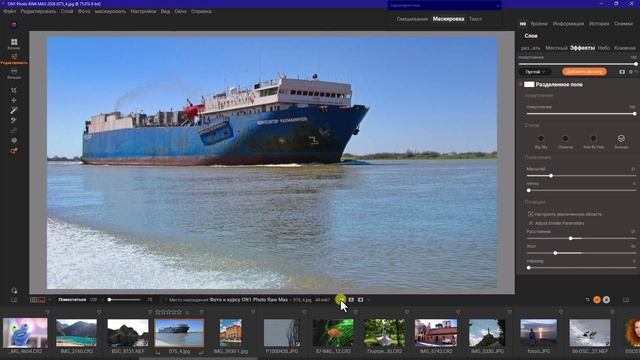Toggle the like heart above IMG_6743.CR2 thumbnail
Viewport: 640px width, 360px height.
(458, 312)
